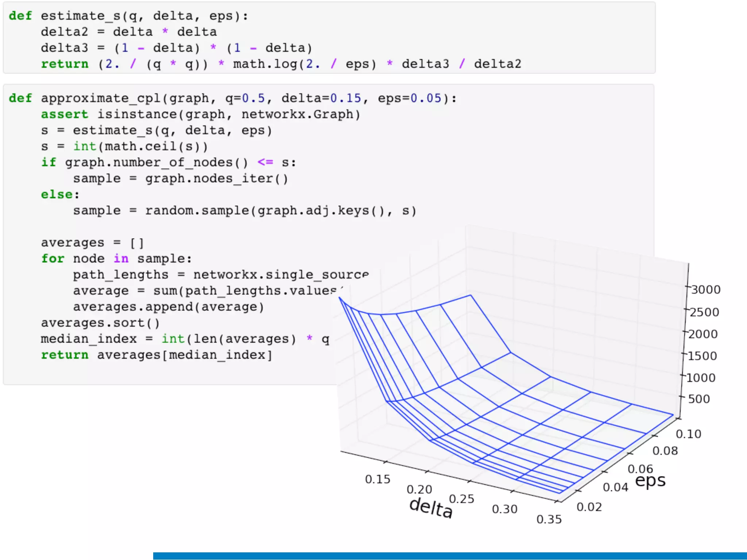Click the 'assert isinstance' code line
The width and height of the screenshot is (747, 560).
pos(201,114)
